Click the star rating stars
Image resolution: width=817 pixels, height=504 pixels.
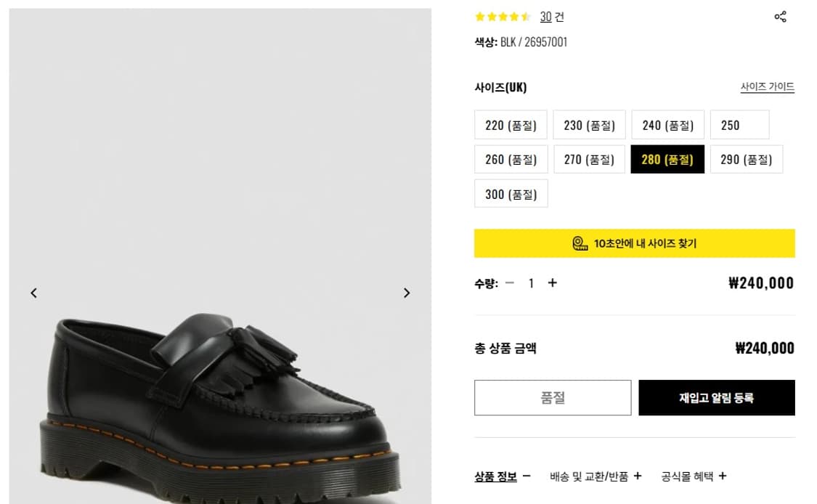501,16
